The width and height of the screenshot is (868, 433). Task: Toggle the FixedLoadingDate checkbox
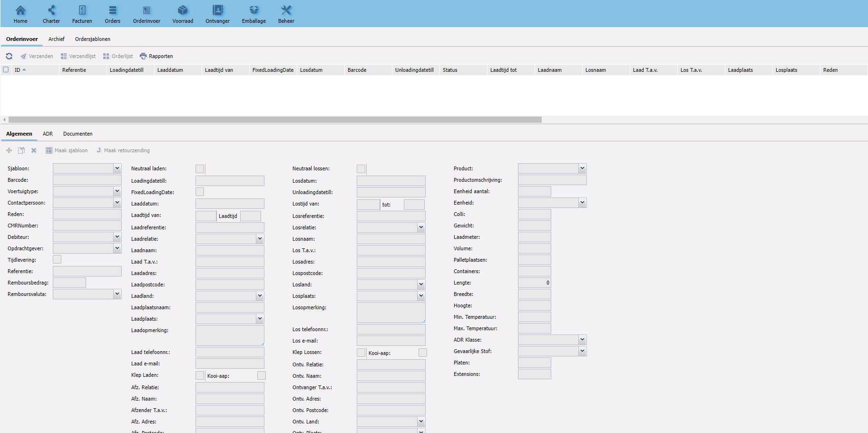point(200,192)
